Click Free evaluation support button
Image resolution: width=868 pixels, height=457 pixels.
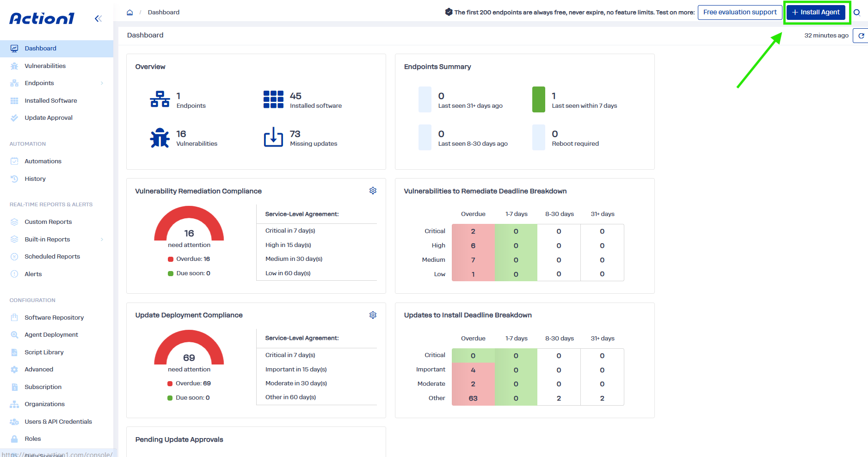pos(740,12)
